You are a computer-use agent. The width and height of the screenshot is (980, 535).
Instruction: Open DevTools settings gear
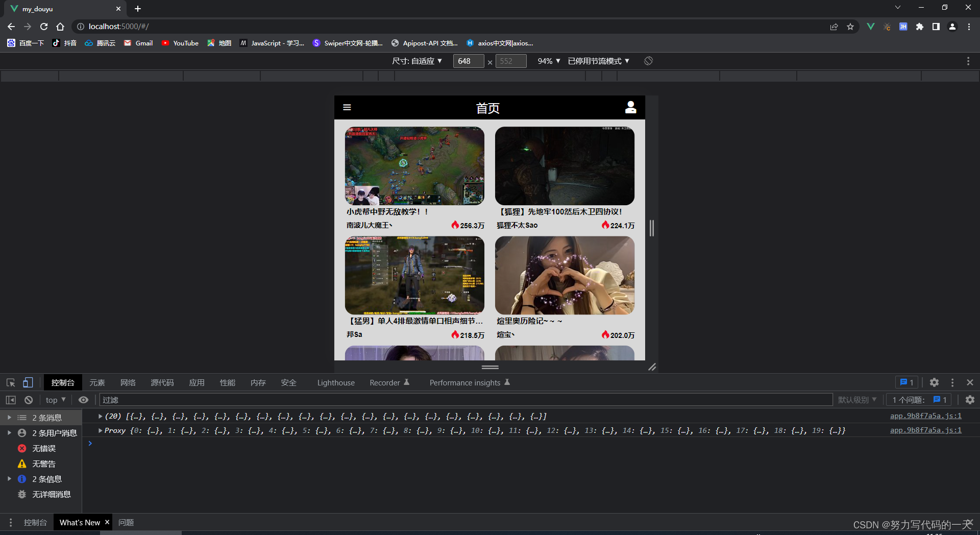(934, 382)
